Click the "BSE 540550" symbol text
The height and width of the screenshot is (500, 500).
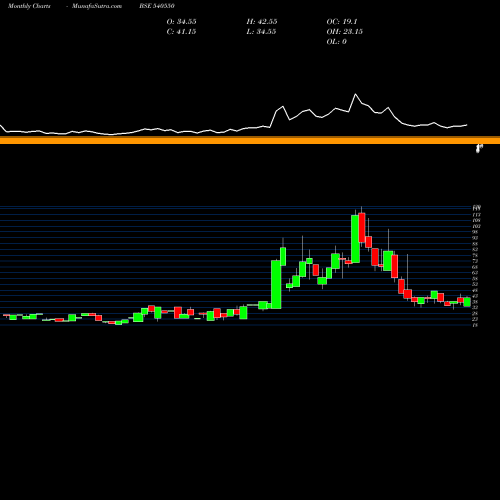157,6
